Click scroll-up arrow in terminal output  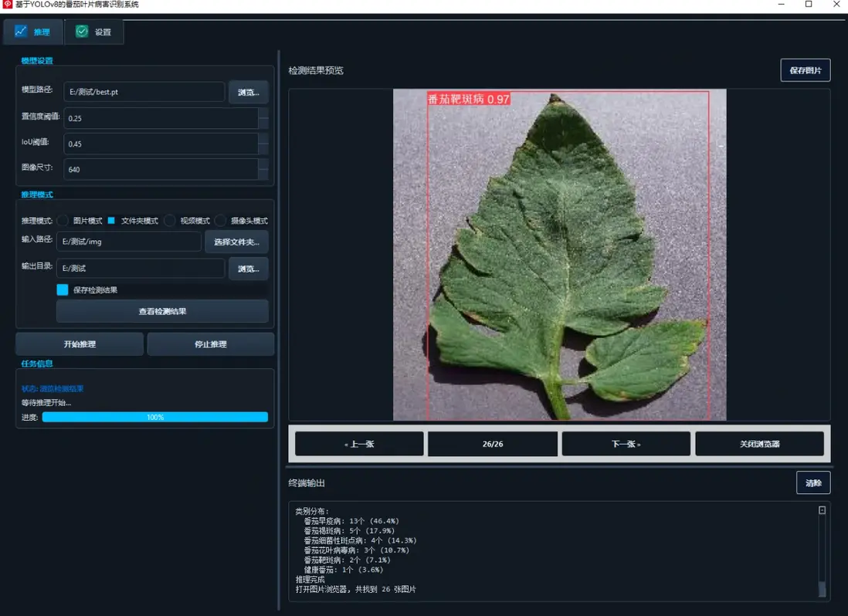(822, 510)
